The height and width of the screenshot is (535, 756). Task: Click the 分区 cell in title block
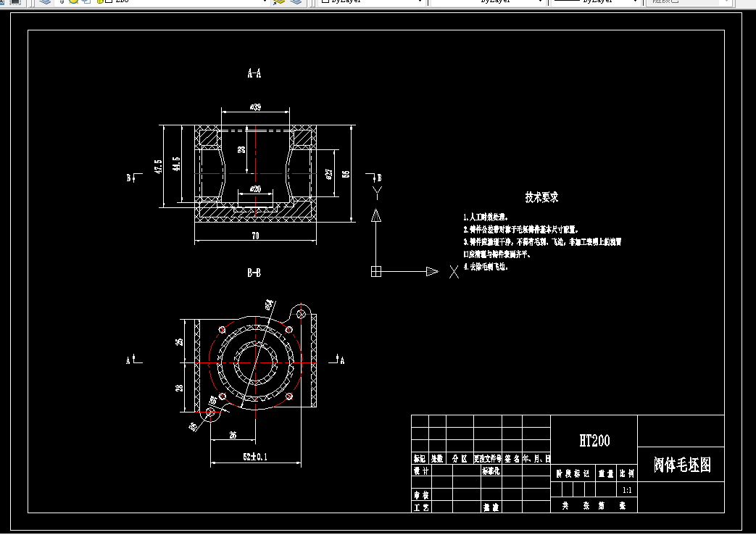(x=460, y=458)
